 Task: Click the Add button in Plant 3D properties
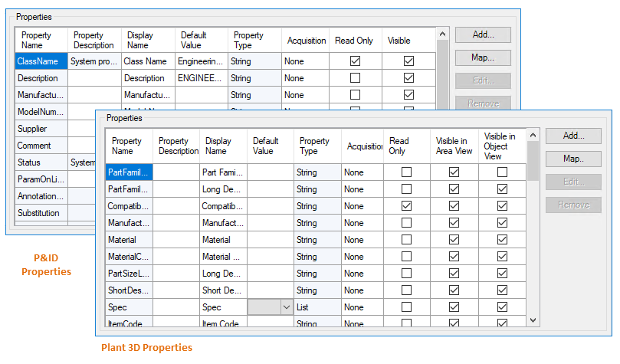point(573,136)
